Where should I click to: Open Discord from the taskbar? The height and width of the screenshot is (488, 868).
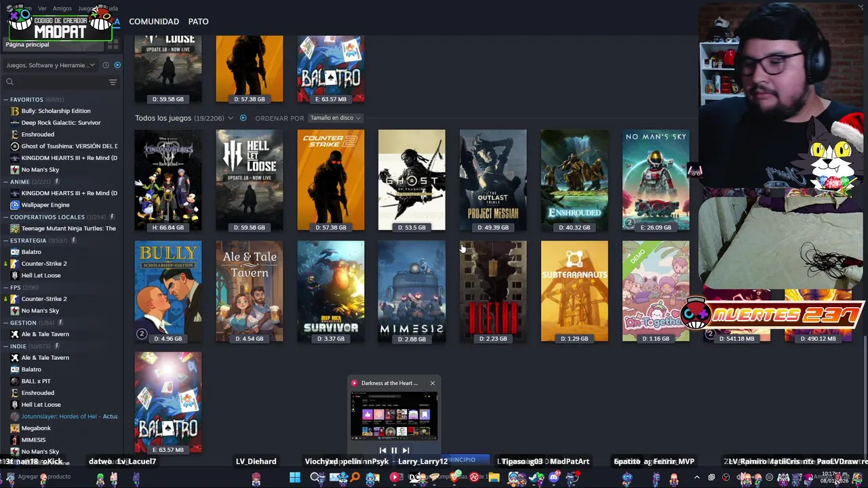pos(554,478)
